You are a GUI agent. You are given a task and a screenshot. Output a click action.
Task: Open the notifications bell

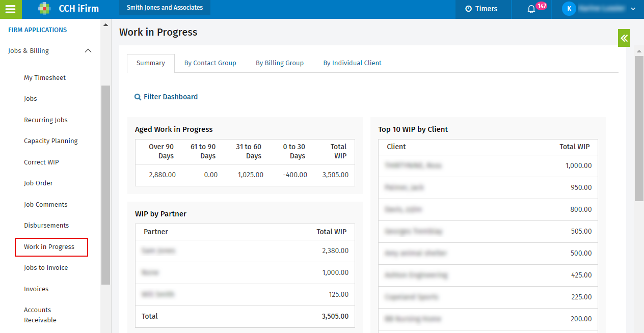point(531,9)
